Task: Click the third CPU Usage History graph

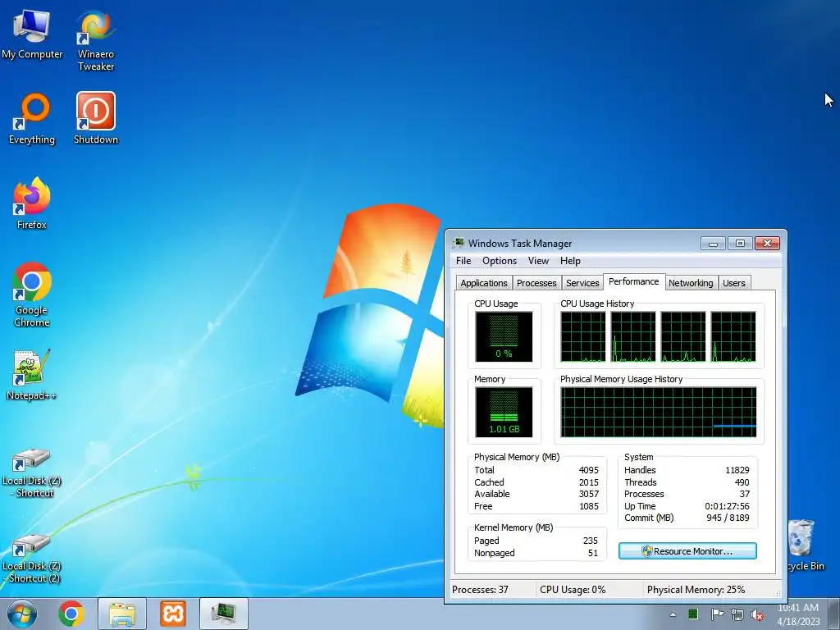Action: coord(683,337)
